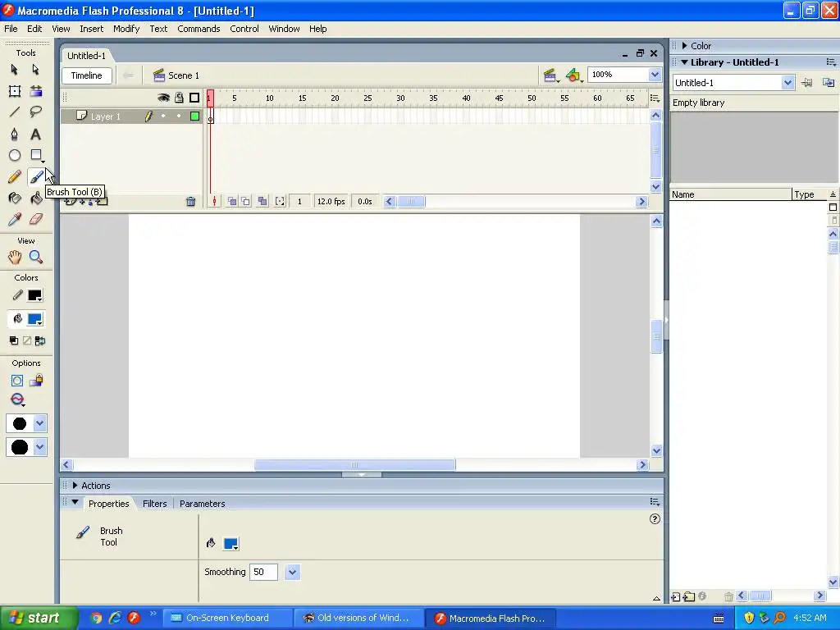Collapse the Properties panel triangle
840x630 pixels.
click(75, 503)
